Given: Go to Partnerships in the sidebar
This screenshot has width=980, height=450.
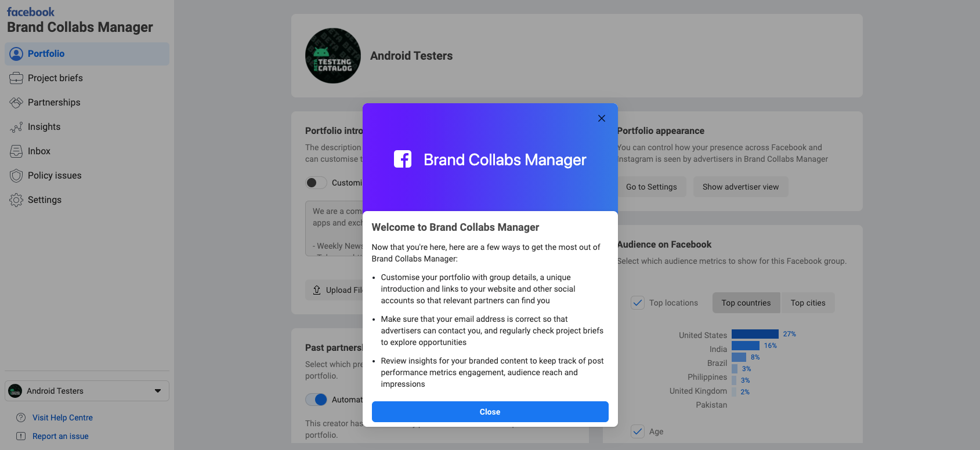Looking at the screenshot, I should click(87, 103).
